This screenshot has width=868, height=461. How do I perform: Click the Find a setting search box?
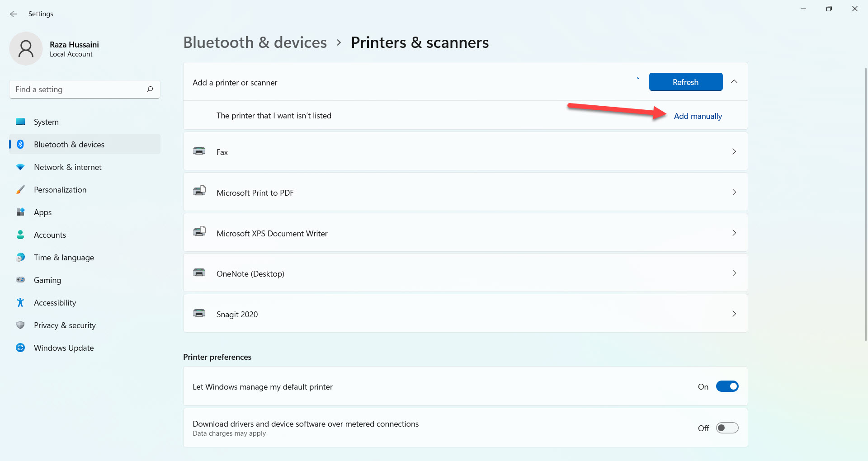coord(79,89)
